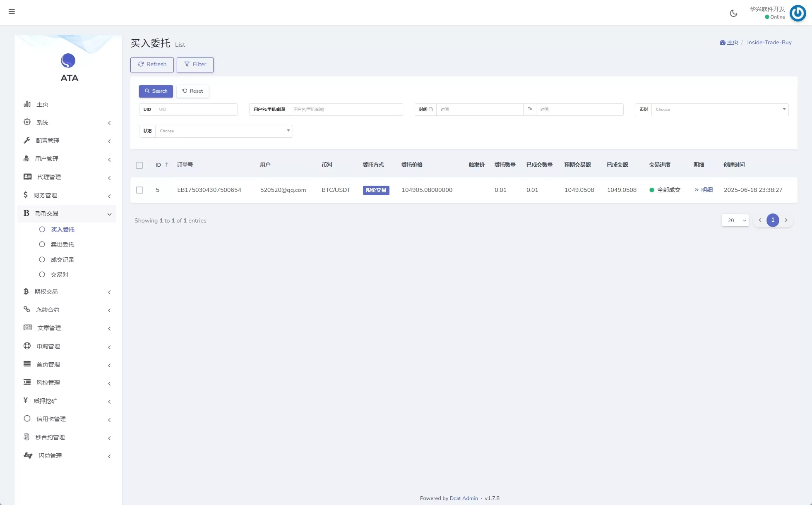812x505 pixels.
Task: Click the hamburger menu icon
Action: click(12, 12)
